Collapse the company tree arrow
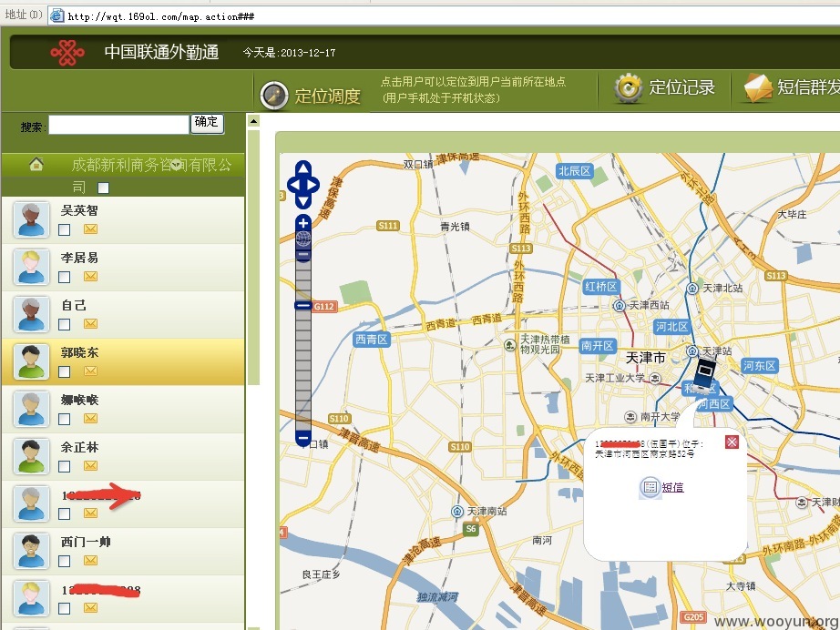The image size is (840, 630). click(x=175, y=166)
